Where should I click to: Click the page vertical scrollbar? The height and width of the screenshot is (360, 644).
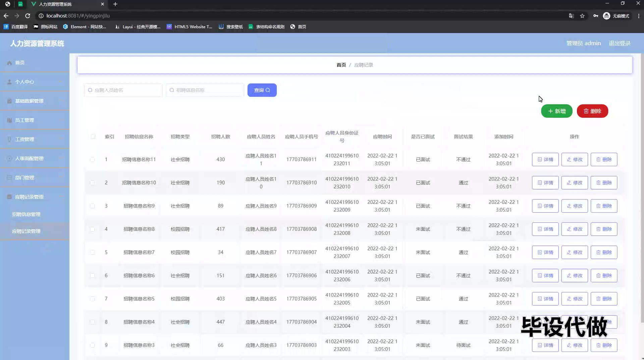click(x=642, y=188)
